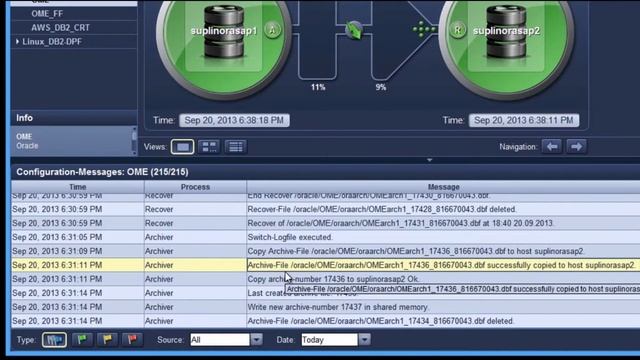Open the Source dropdown arrow
Viewport: 640px width, 360px height.
click(x=256, y=340)
